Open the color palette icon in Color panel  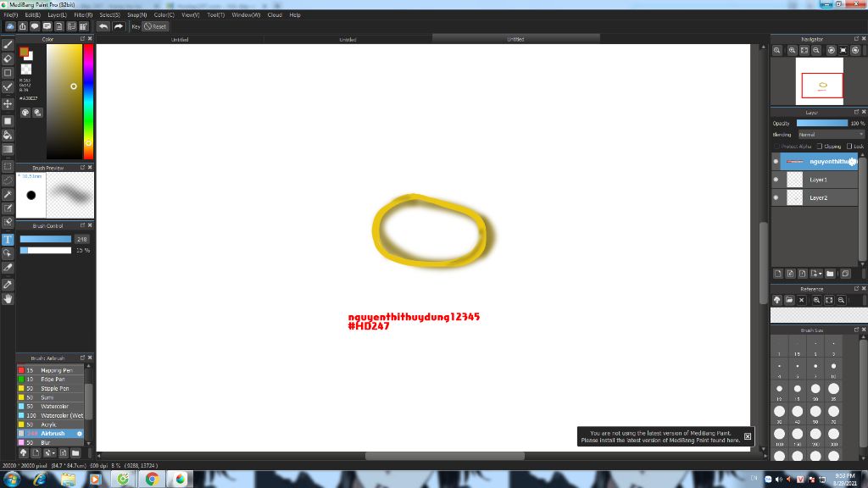point(25,113)
